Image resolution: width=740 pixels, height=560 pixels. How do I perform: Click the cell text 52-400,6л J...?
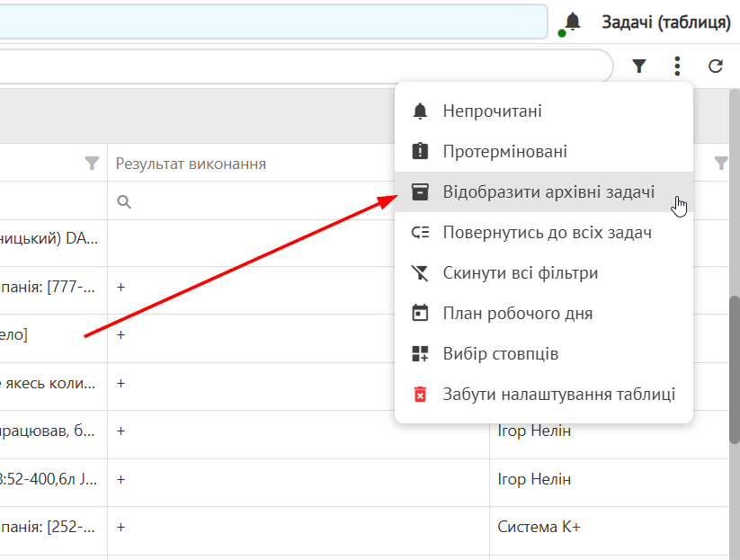point(49,479)
